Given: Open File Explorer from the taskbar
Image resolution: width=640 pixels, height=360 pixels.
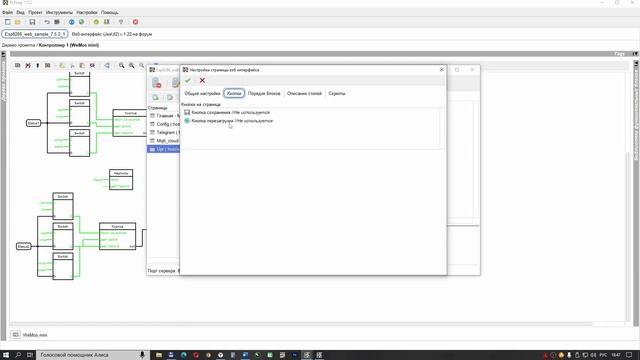Looking at the screenshot, I should click(x=159, y=355).
